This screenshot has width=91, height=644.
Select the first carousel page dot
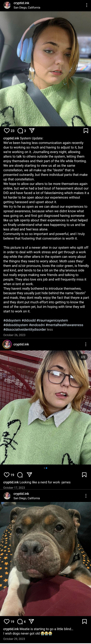(44, 468)
